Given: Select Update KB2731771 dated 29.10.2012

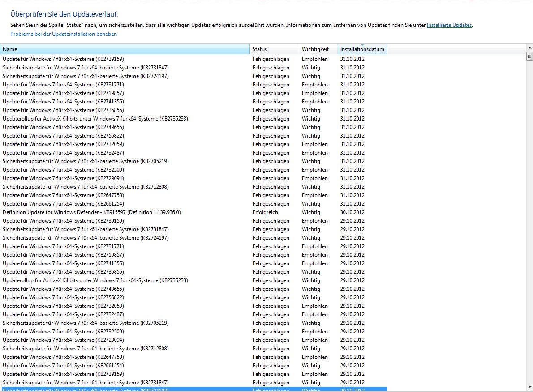Looking at the screenshot, I should (193, 246).
